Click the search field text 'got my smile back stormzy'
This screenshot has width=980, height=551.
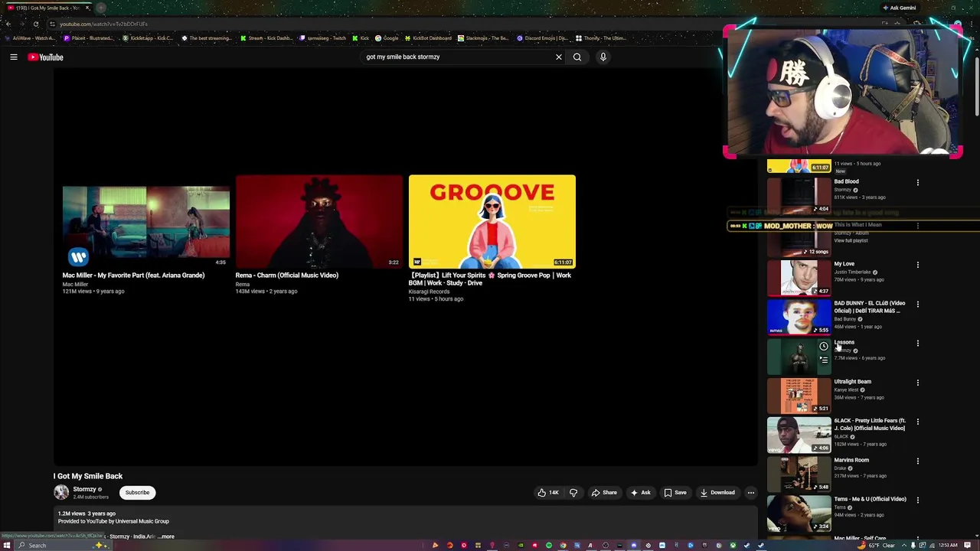click(403, 57)
